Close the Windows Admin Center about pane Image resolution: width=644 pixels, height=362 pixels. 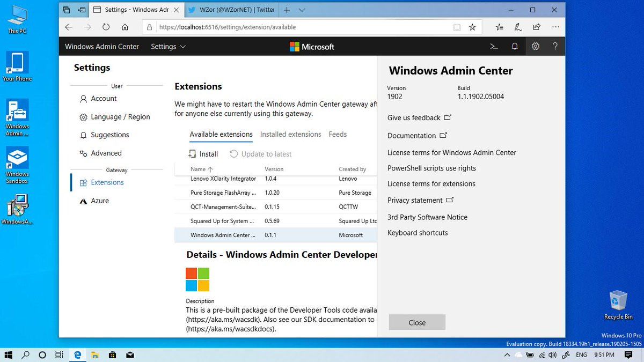tap(417, 322)
